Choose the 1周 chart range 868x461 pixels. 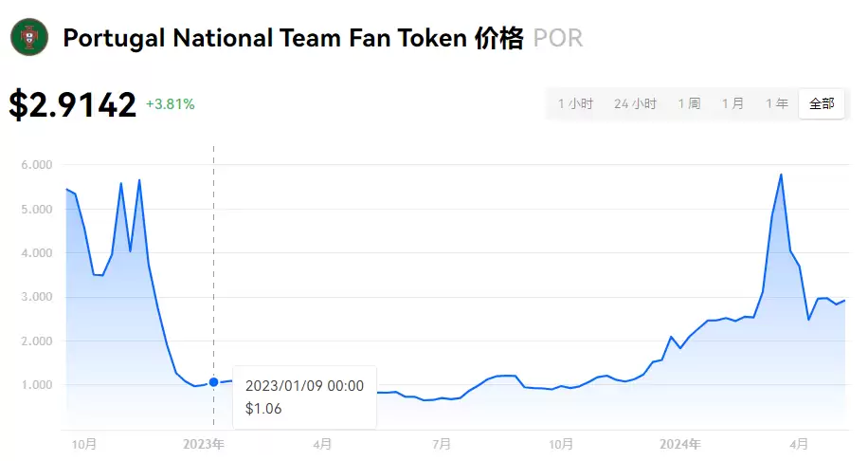click(689, 103)
